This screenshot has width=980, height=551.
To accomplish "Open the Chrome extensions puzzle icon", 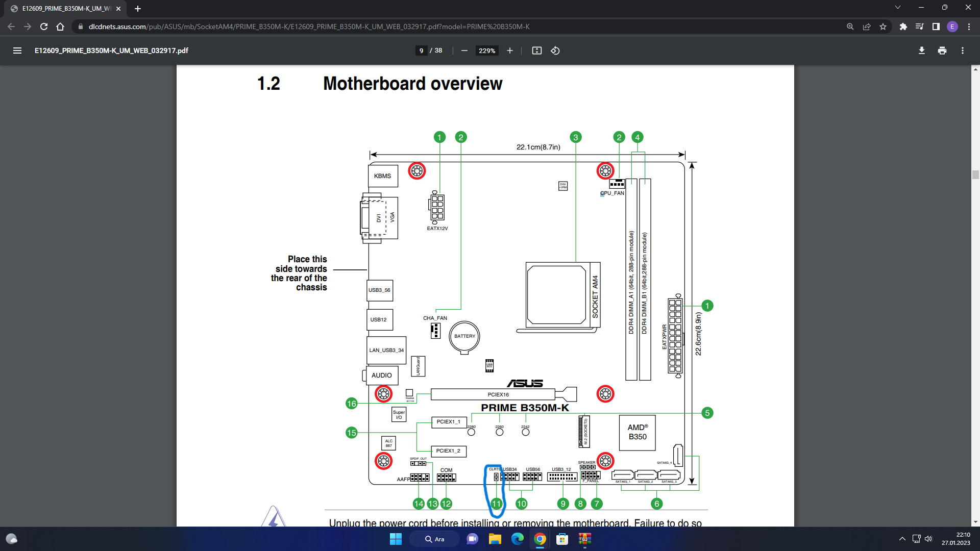I will [903, 27].
